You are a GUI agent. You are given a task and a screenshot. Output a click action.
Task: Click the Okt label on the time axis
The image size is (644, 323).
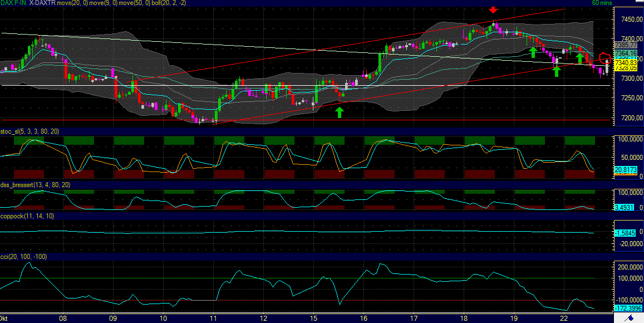coord(4,318)
